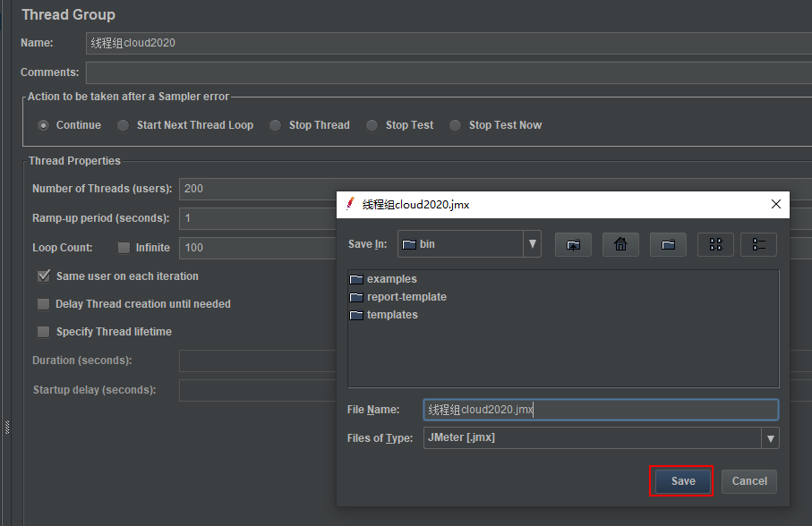Click the Startup delay field

click(258, 390)
